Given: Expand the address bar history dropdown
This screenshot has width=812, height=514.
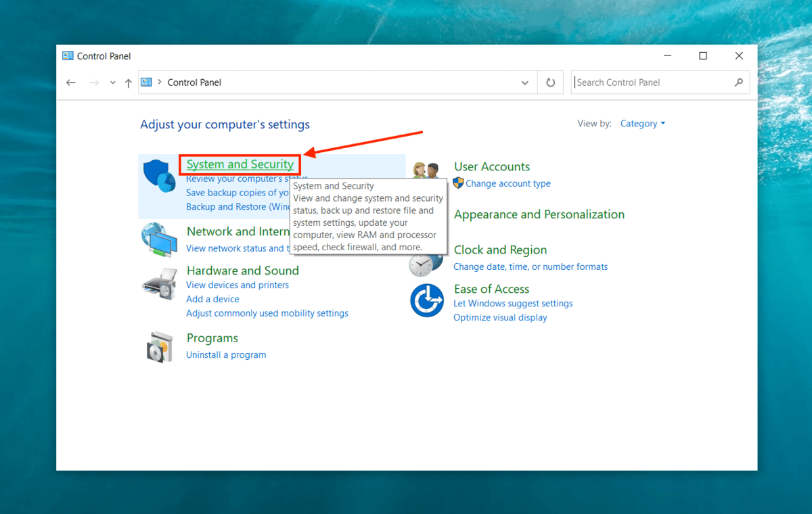Looking at the screenshot, I should click(525, 83).
